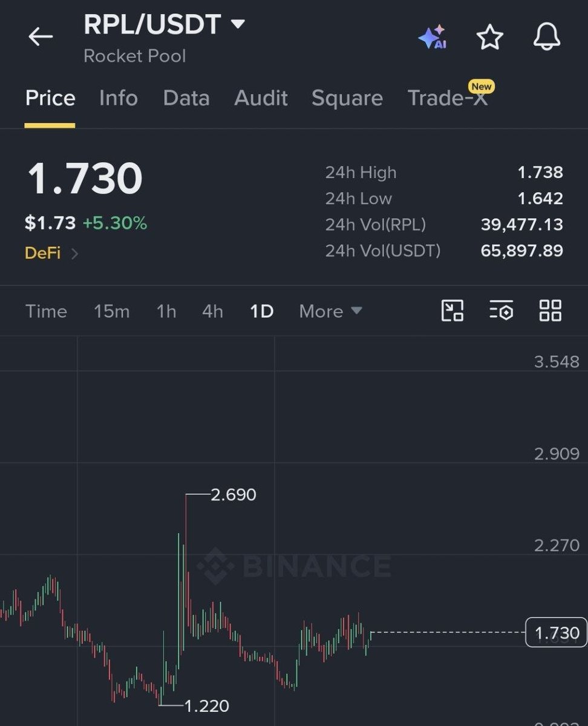588x726 pixels.
Task: Click the 24h Low value 1.642
Action: [540, 198]
